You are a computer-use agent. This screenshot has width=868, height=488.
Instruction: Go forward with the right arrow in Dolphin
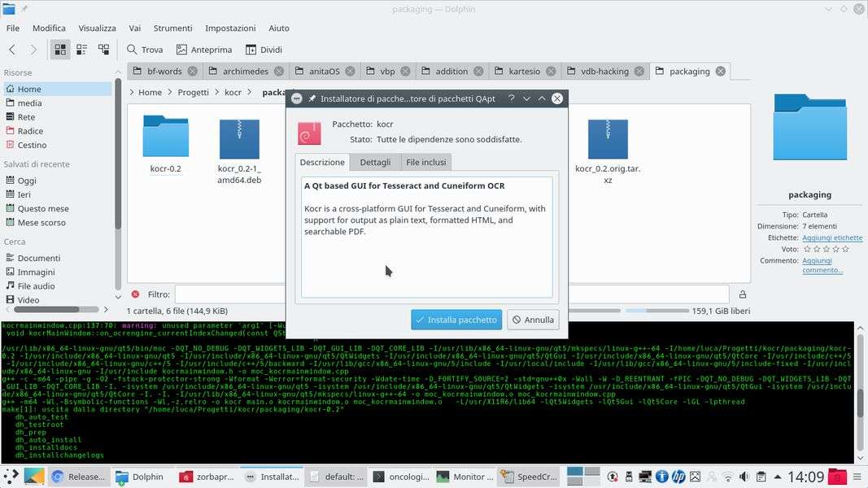33,50
